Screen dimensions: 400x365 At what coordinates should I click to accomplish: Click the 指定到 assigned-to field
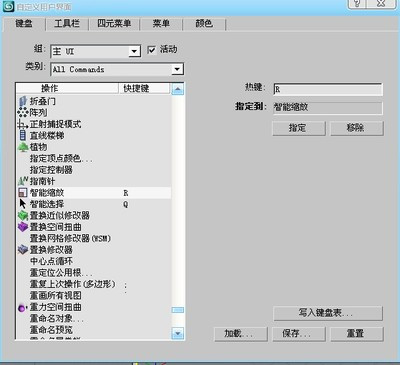click(x=328, y=108)
